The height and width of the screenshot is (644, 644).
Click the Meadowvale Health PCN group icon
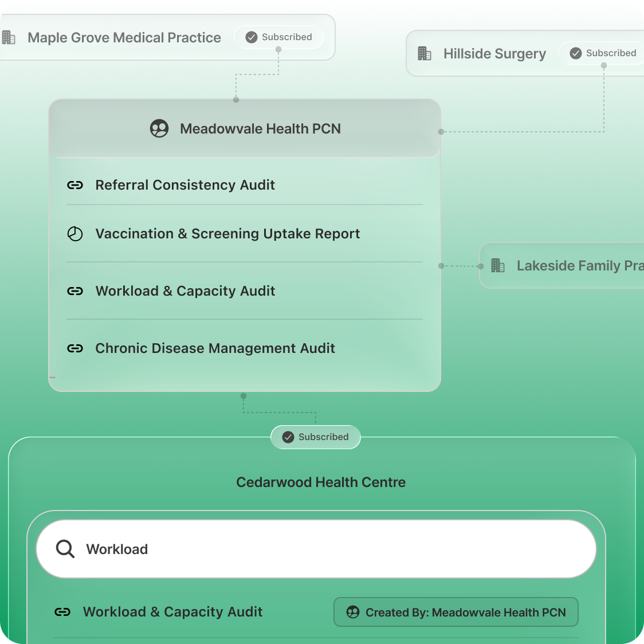coord(159,128)
